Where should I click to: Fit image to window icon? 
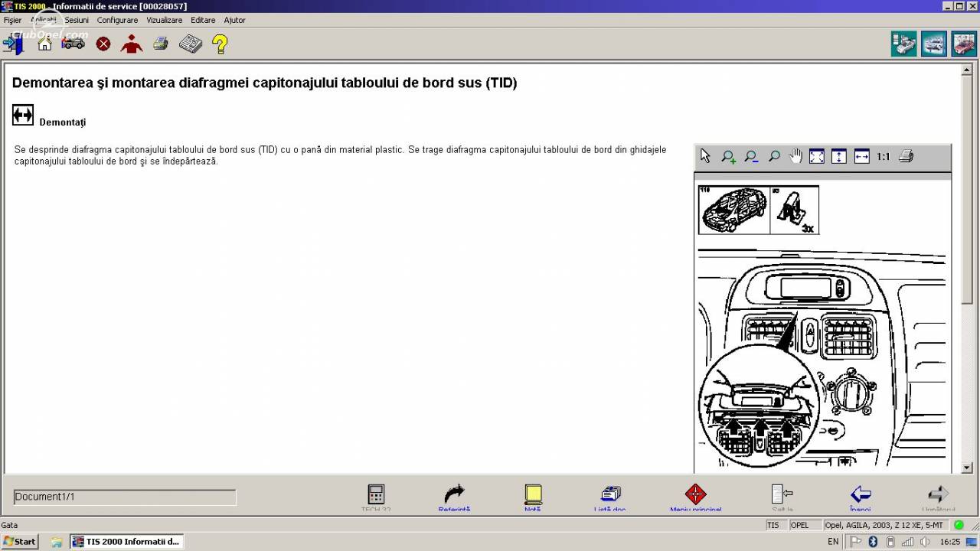817,156
